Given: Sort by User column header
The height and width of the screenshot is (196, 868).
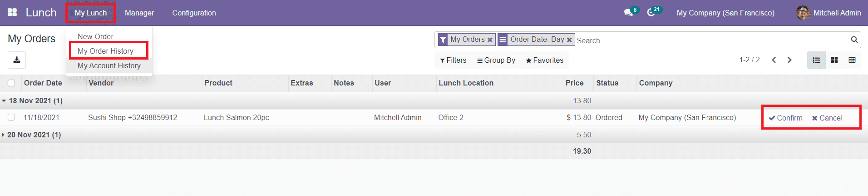Looking at the screenshot, I should click(383, 83).
